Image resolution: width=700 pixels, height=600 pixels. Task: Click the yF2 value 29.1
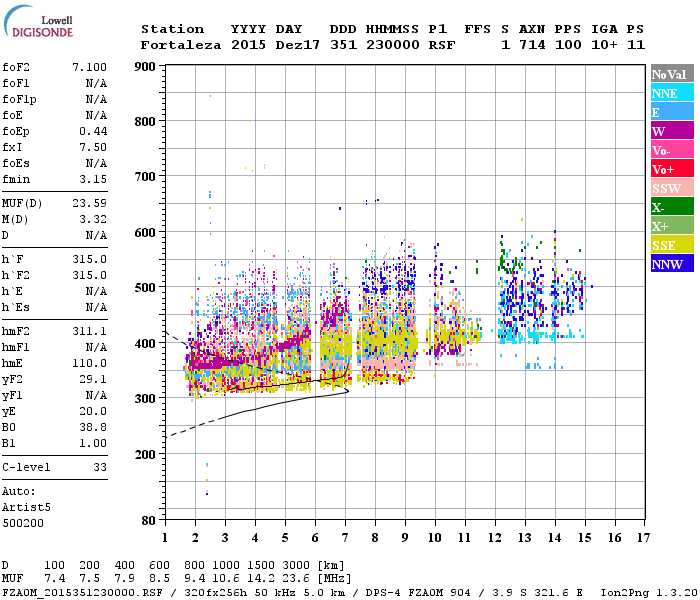coord(93,379)
